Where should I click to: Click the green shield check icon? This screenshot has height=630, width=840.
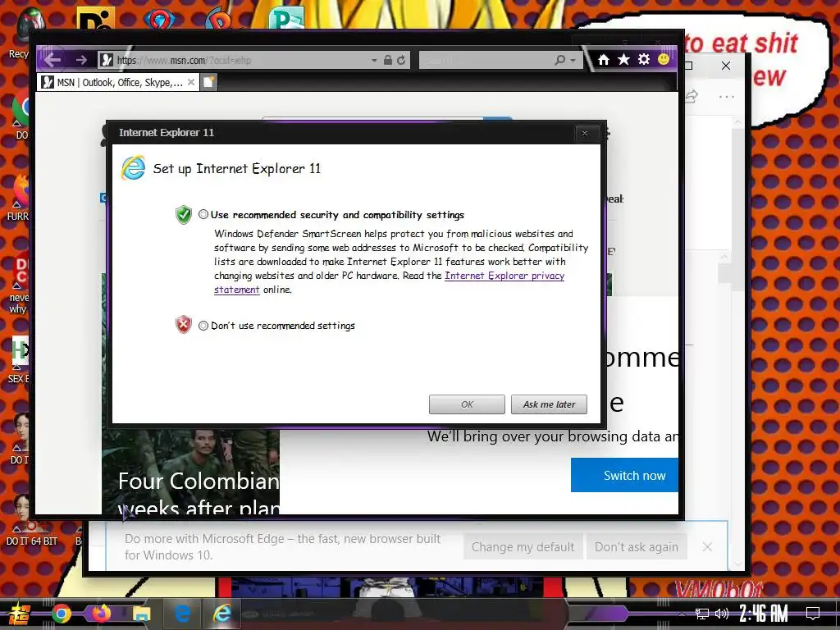pyautogui.click(x=183, y=215)
